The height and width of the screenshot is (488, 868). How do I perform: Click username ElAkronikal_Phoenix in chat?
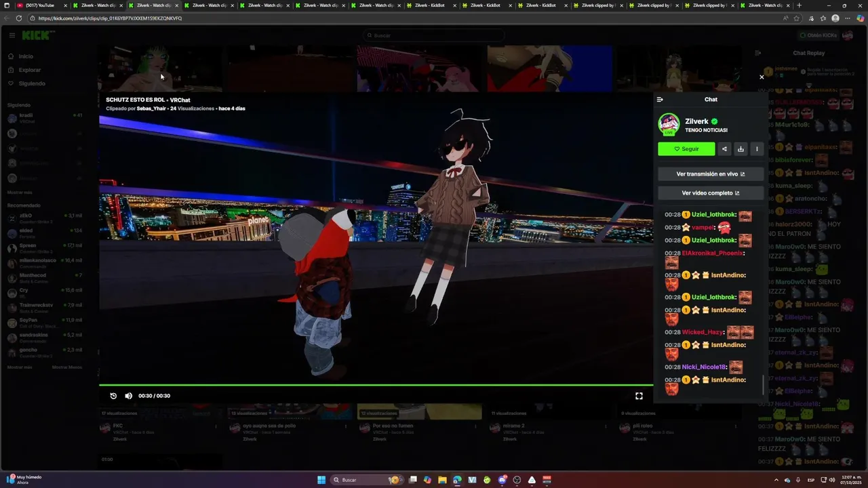click(712, 253)
